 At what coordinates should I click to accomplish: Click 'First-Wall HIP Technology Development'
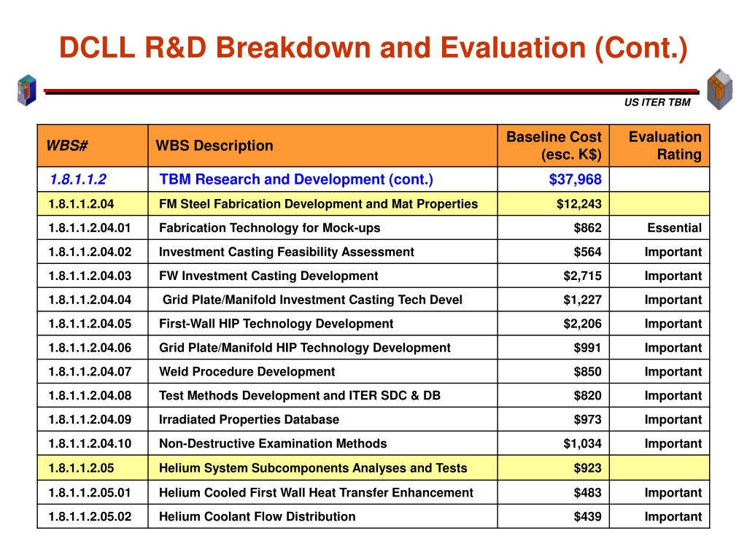pos(276,324)
